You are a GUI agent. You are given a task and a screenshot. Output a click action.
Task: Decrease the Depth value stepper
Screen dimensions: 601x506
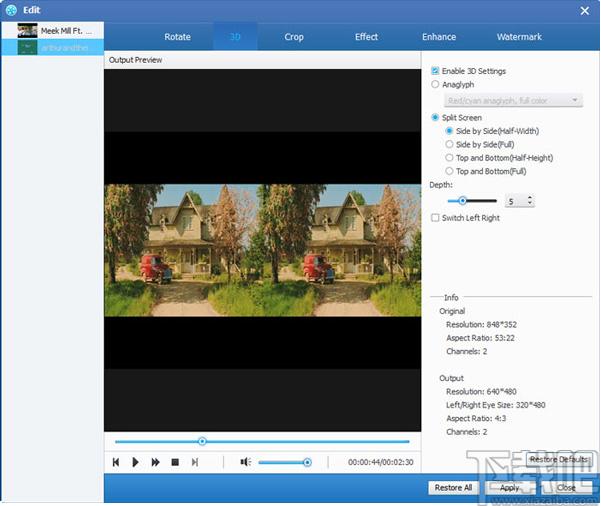[x=530, y=204]
